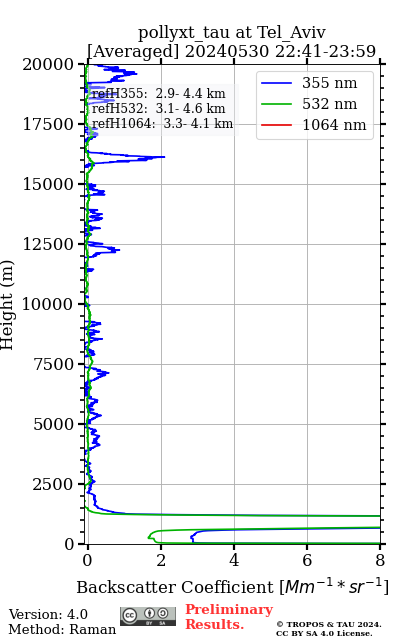Click the refH355 reference height annotation

point(158,93)
